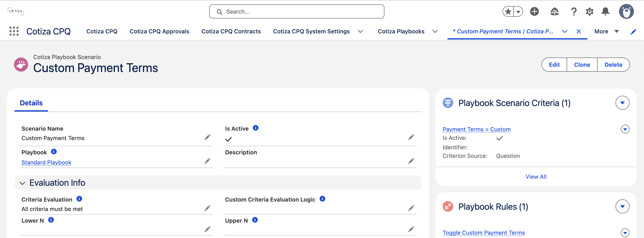Screen dimensions: 644x238
Task: Edit the Is Active checkbox field
Action: 411,137
